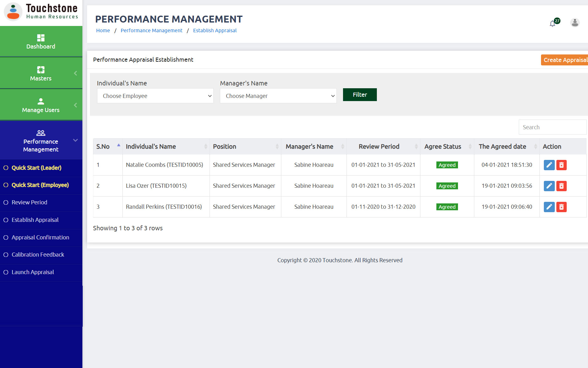Click into the table Search field
This screenshot has height=368, width=588.
[552, 127]
